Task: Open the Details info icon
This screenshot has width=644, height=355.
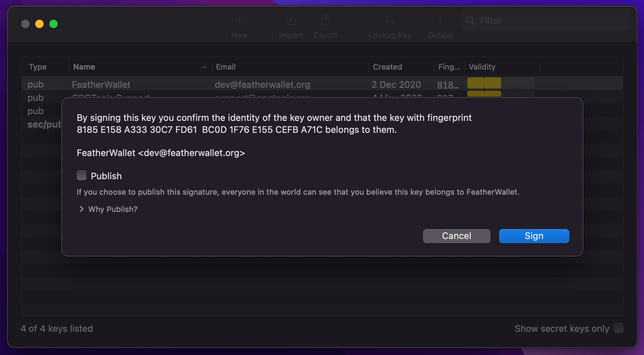Action: [x=440, y=20]
